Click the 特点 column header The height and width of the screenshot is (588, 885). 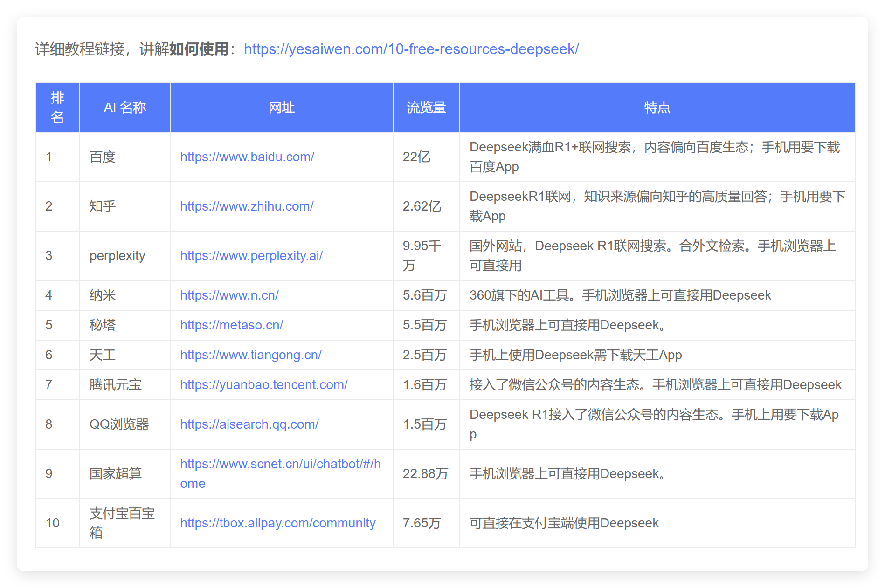coord(657,108)
